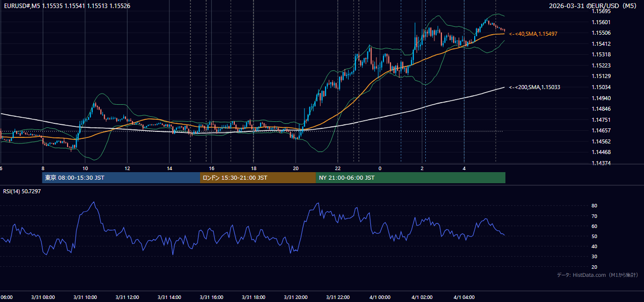Select the 200 SMA label reading 1.15033
This screenshot has height=302, width=644.
coord(535,87)
